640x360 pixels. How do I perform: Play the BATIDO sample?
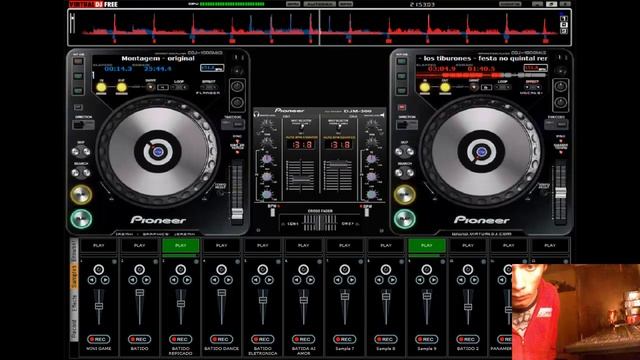point(139,246)
